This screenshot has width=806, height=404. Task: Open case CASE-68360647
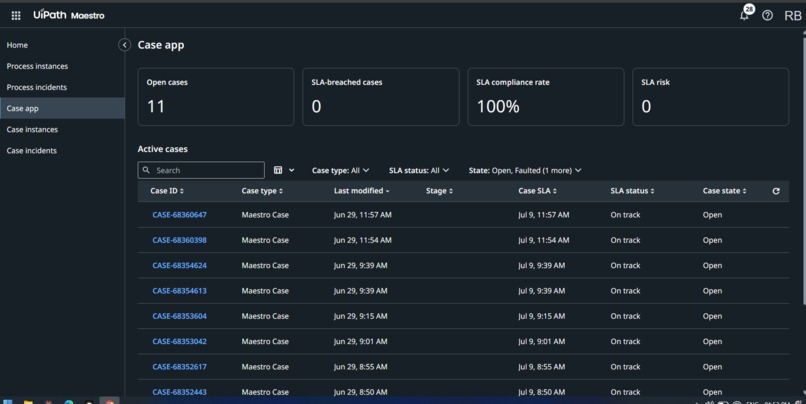(179, 215)
